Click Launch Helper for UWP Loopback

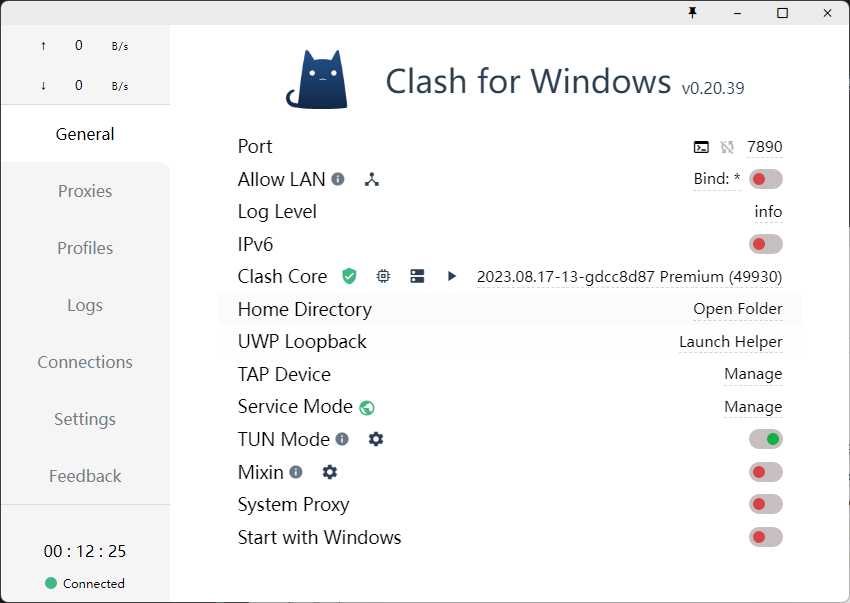[731, 342]
